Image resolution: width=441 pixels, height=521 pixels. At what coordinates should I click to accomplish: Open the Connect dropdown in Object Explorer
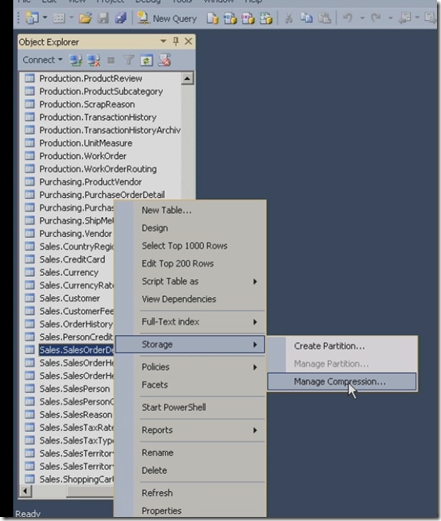point(42,60)
